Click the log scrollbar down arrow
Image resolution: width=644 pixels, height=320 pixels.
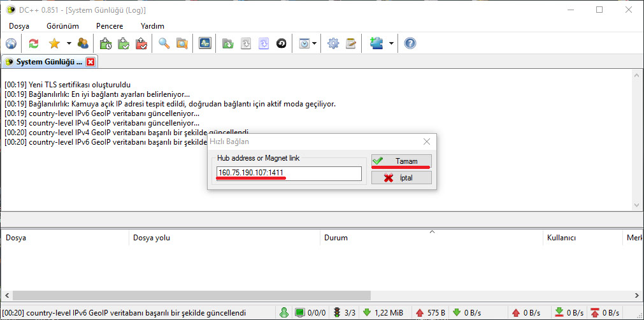(636, 205)
